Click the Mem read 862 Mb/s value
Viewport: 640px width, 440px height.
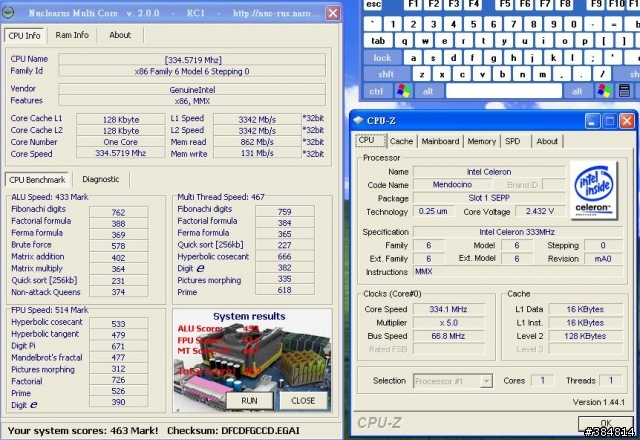point(257,142)
